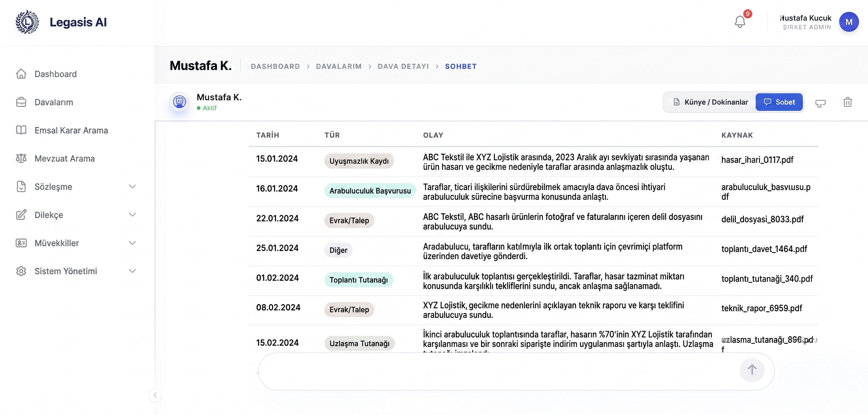Expand the Dilekçe submenu chevron
The width and height of the screenshot is (868, 415).
[132, 215]
